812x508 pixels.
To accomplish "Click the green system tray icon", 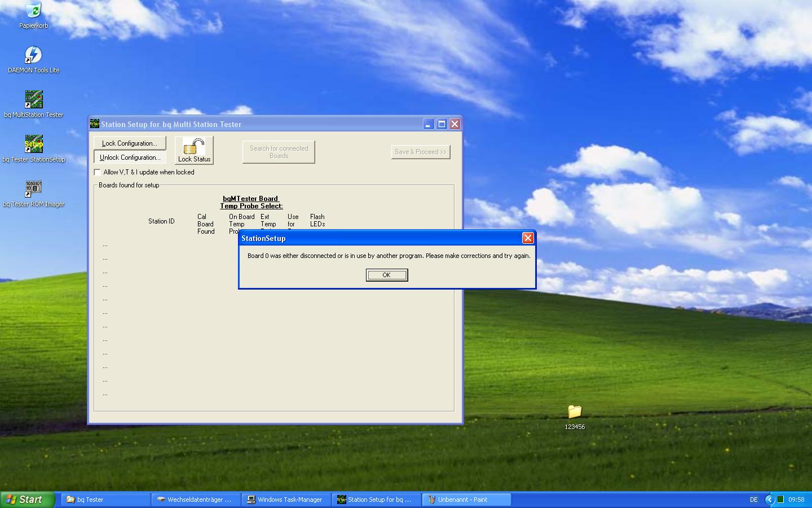I will tap(780, 500).
